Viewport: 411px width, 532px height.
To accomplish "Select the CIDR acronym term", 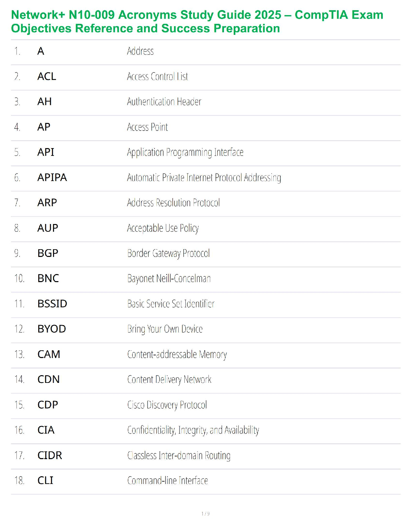I will [50, 455].
